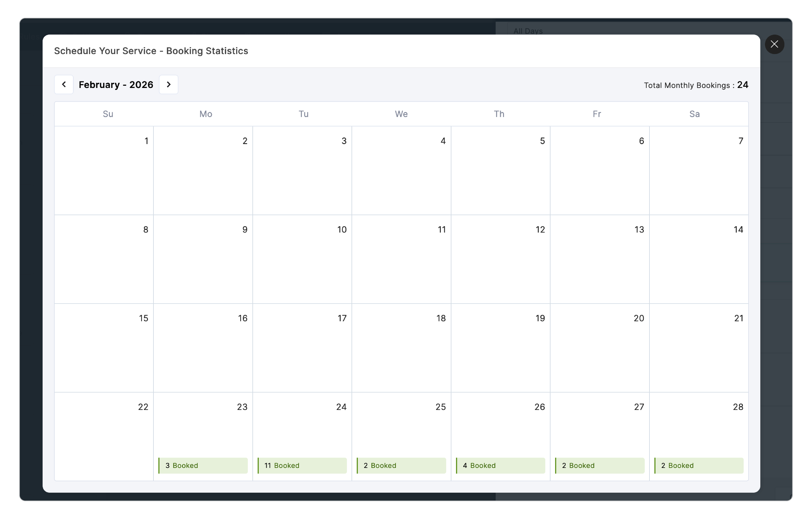
Task: Open the 2 Booked entry on February 25
Action: coord(401,465)
